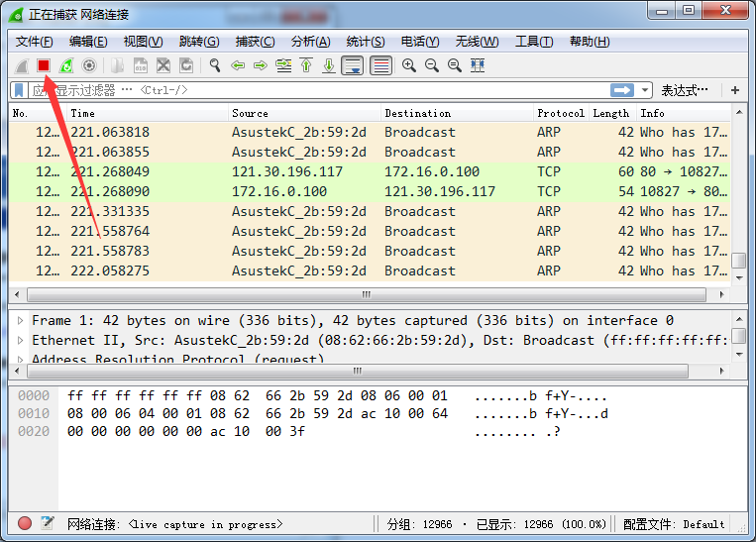This screenshot has height=542, width=756.
Task: Click the packet list horizontal scrollbar
Action: (x=367, y=295)
